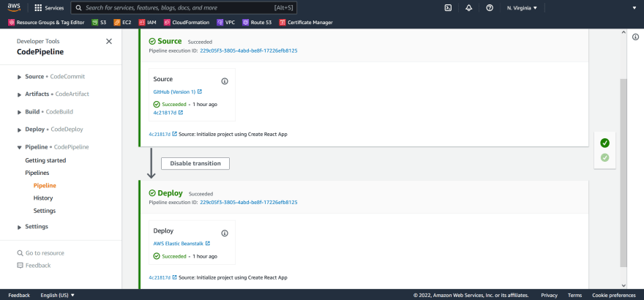Screen dimensions: 644x300
Task: Click the Feedback icon in sidebar
Action: click(20, 266)
